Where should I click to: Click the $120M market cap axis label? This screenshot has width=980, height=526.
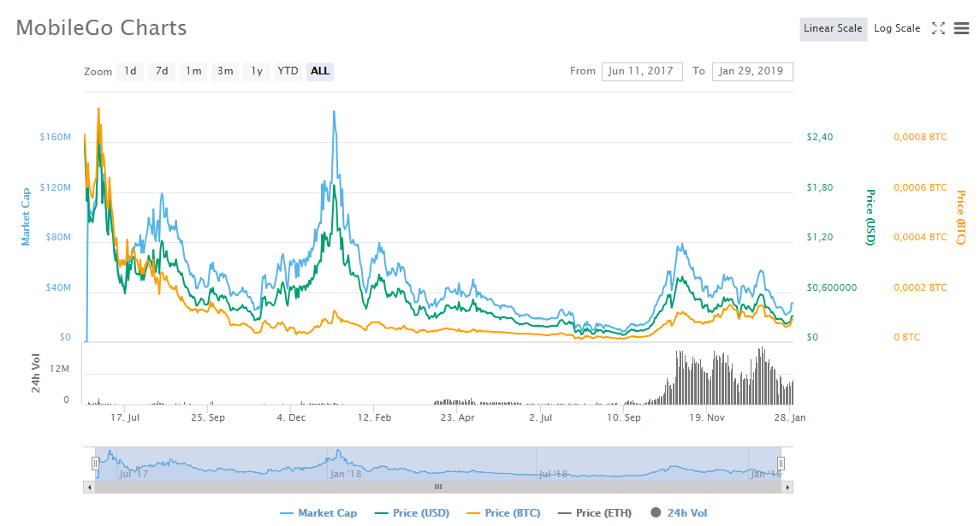coord(55,187)
